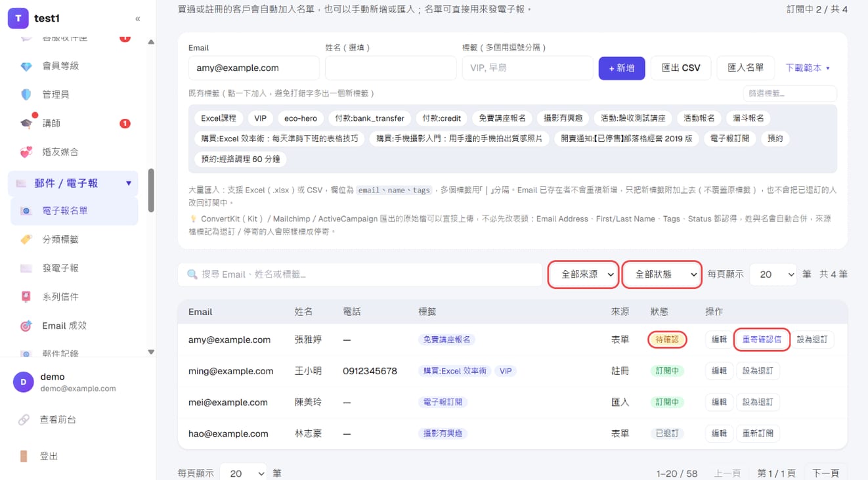Go to 分類標籤 in the sidebar
868x480 pixels.
tap(74, 240)
